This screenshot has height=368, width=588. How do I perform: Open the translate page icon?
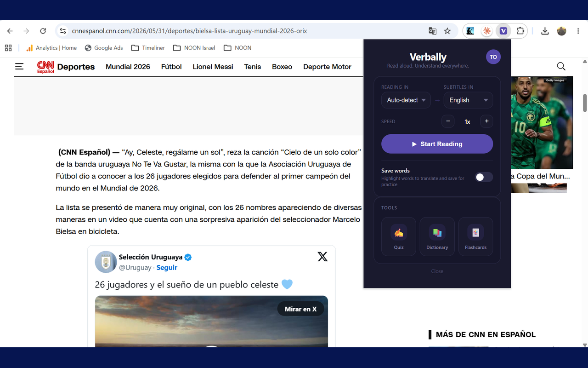(432, 31)
